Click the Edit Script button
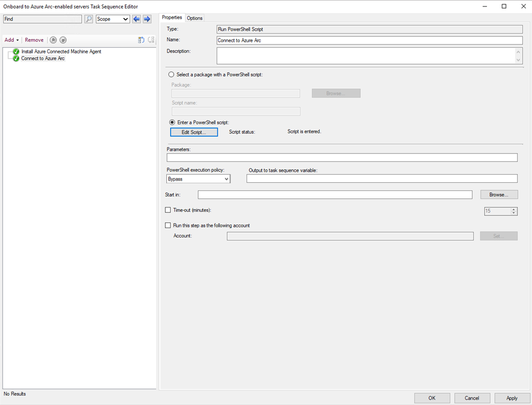Screen dimensions: 532x405 pyautogui.click(x=193, y=132)
